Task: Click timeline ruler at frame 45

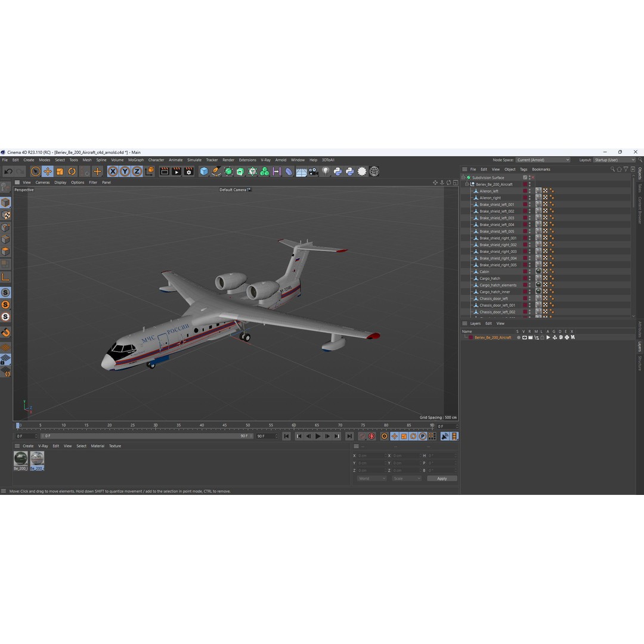Action: (225, 425)
